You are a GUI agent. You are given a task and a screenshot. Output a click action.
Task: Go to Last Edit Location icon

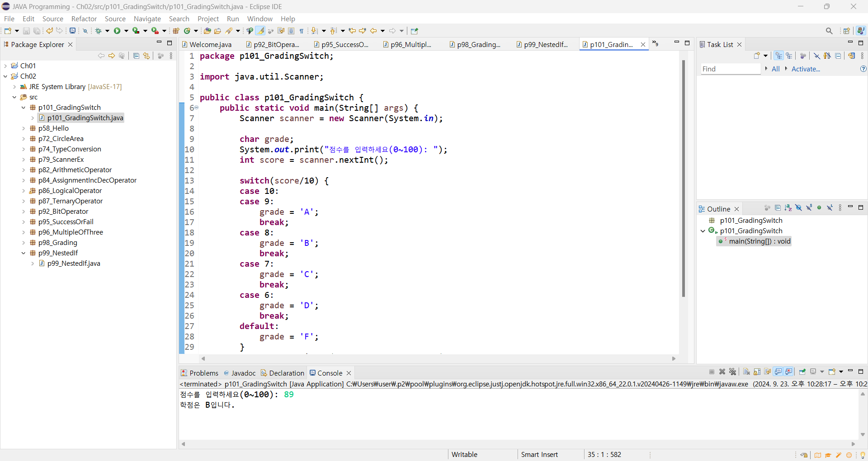pyautogui.click(x=352, y=31)
